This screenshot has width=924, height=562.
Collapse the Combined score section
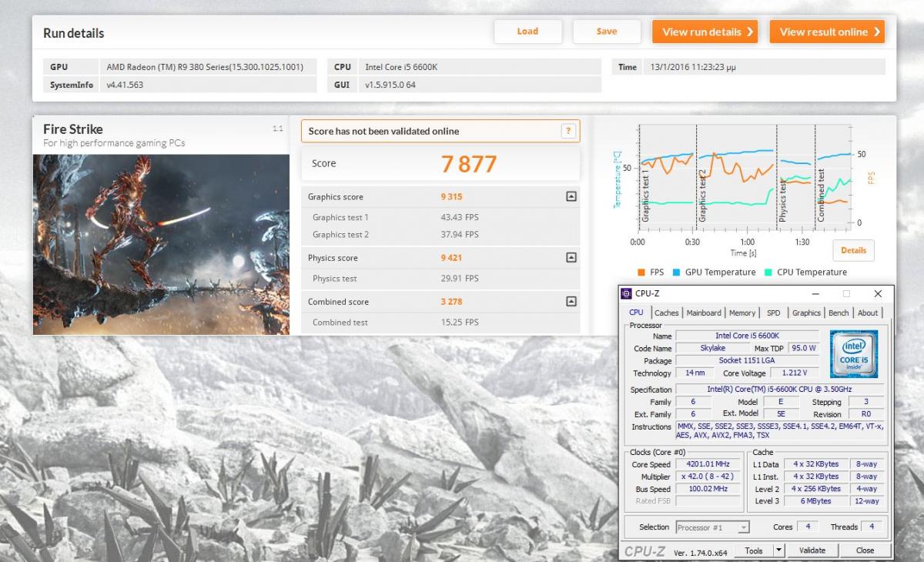(x=571, y=302)
